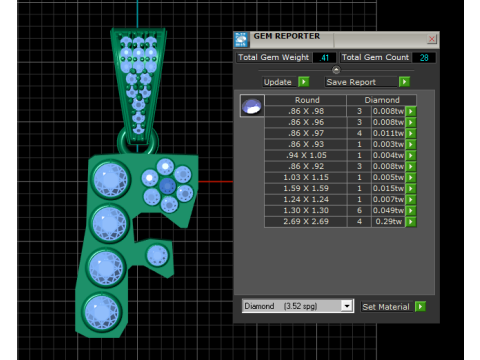The width and height of the screenshot is (480, 360).
Task: Click the green arrow for row .86 X .93
Action: click(x=411, y=144)
